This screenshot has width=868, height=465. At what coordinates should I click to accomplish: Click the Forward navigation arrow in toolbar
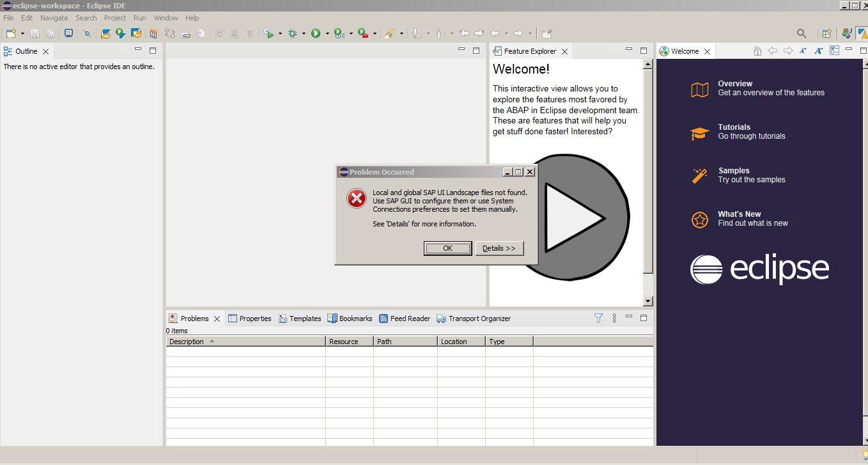tap(518, 33)
